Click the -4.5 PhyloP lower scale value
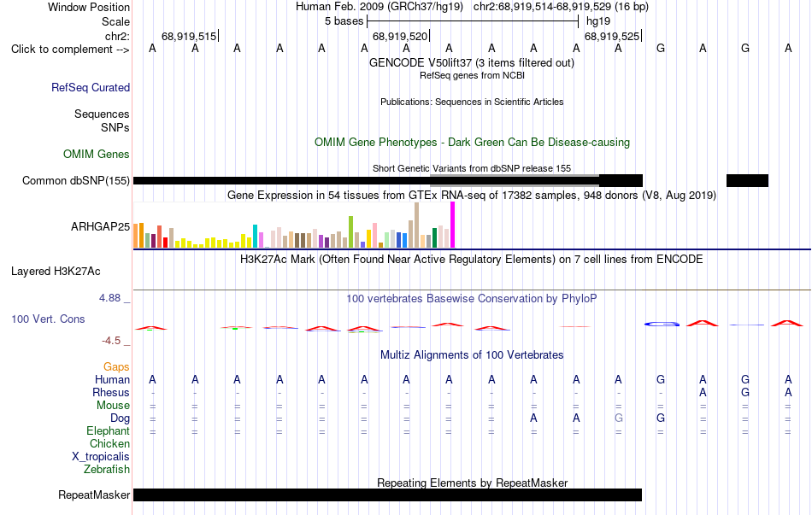The image size is (812, 515). click(111, 341)
